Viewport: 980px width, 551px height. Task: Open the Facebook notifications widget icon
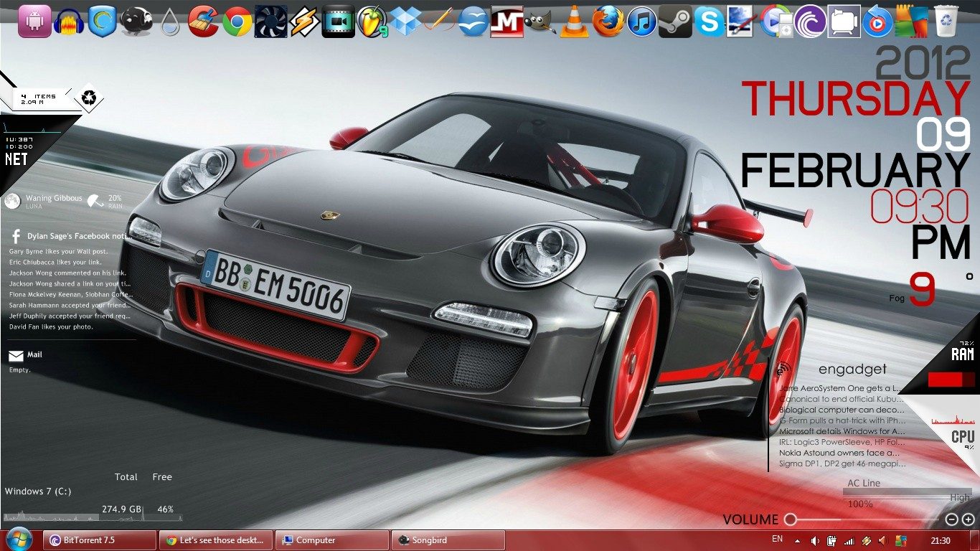coord(15,236)
